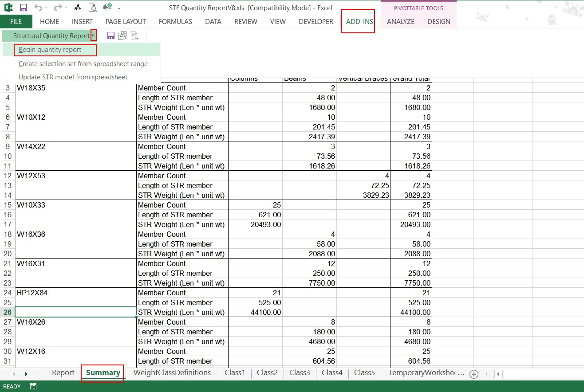Select the 20493.00 value under Columns
This screenshot has width=584, height=392.
[x=255, y=224]
